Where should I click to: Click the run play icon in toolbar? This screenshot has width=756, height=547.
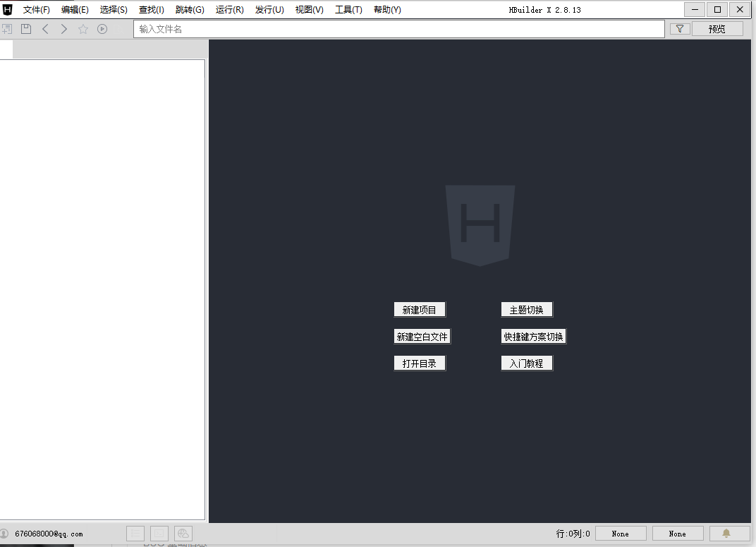(102, 29)
